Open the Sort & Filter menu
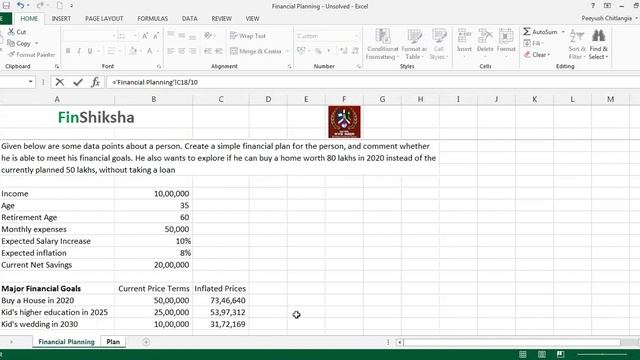This screenshot has width=640, height=360. tap(577, 44)
